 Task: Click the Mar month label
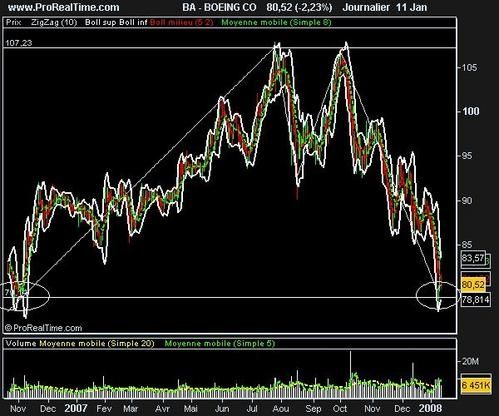point(131,409)
